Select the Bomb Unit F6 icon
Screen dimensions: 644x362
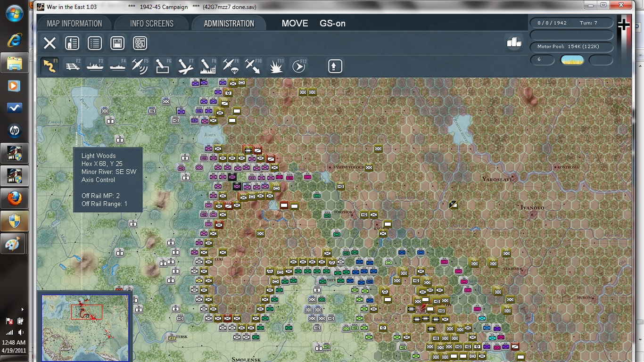(163, 66)
